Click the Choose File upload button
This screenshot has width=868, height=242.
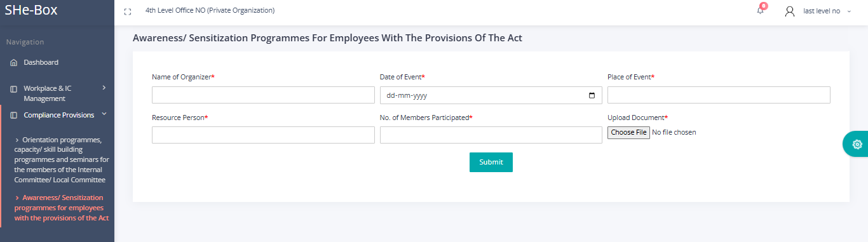628,132
